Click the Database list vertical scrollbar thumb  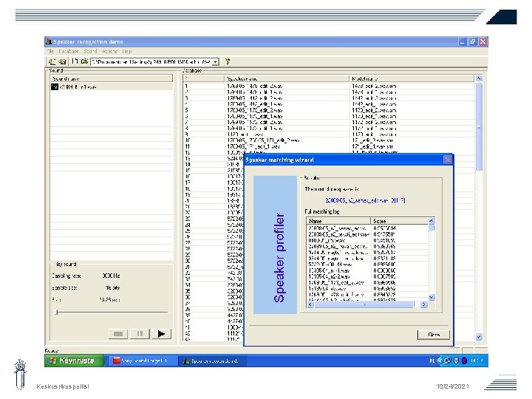[x=479, y=126]
